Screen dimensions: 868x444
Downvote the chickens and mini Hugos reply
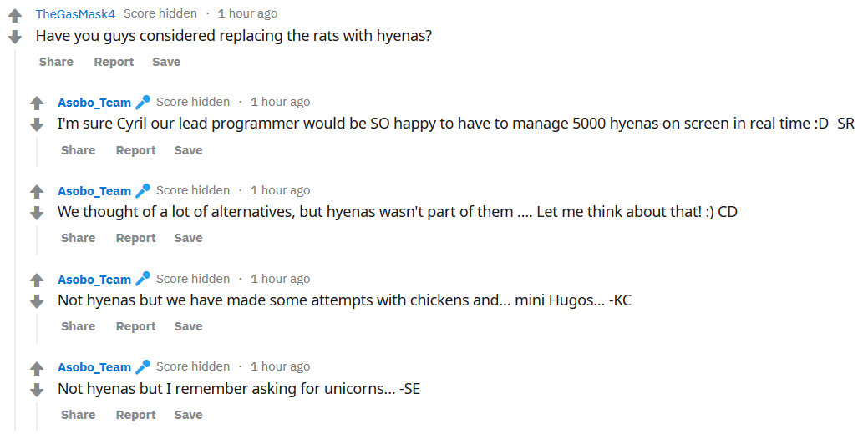coord(36,301)
